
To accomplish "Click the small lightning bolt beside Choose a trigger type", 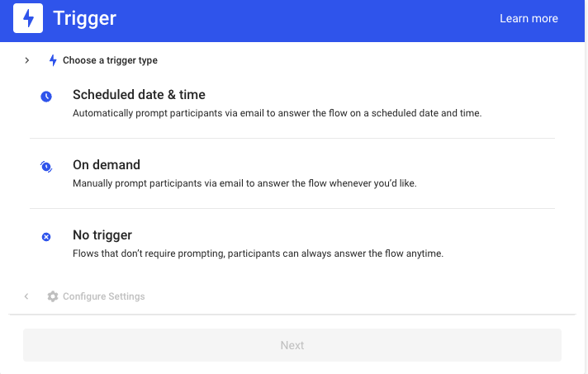I will click(x=53, y=60).
